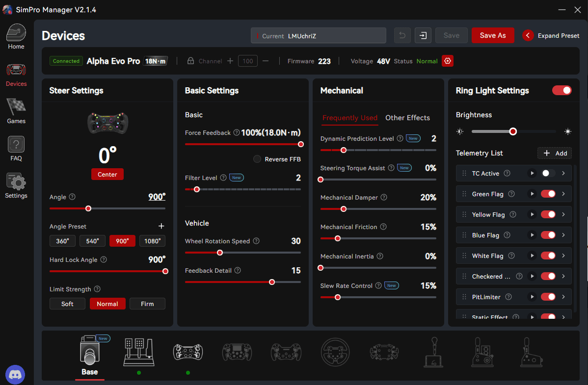This screenshot has width=588, height=385.
Task: Expand Blue Flag row details
Action: [563, 235]
